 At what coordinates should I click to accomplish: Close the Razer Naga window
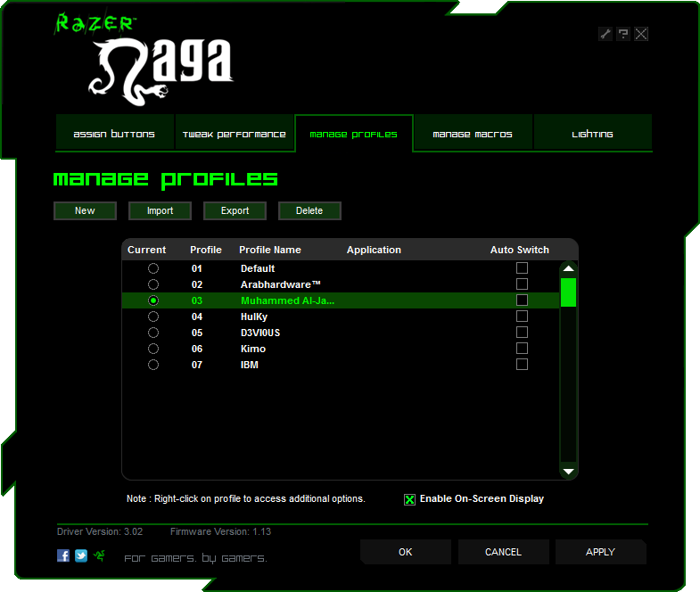(x=641, y=34)
